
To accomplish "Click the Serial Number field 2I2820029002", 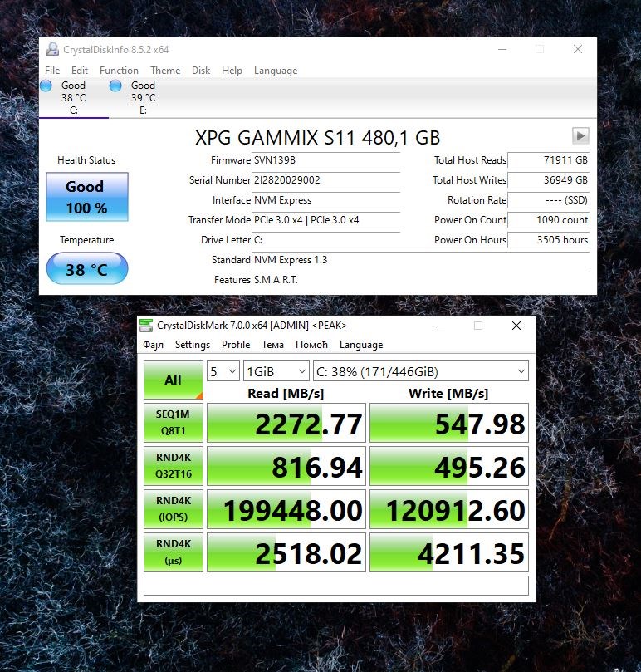I will pyautogui.click(x=325, y=180).
